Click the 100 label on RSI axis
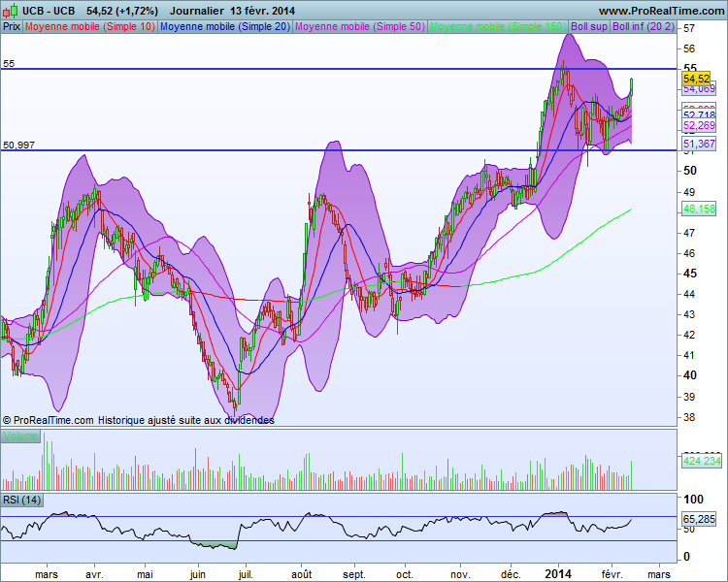 pyautogui.click(x=694, y=500)
